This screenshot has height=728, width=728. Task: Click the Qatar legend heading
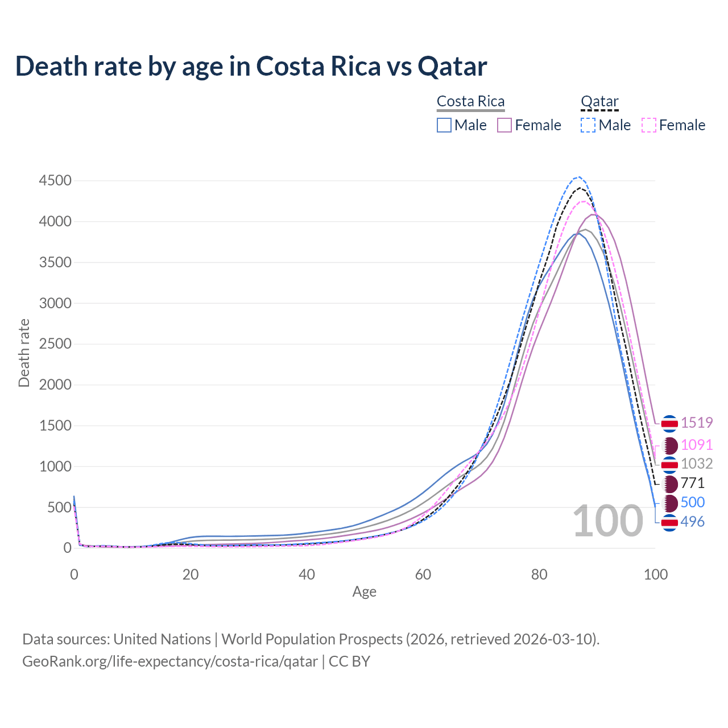click(599, 102)
